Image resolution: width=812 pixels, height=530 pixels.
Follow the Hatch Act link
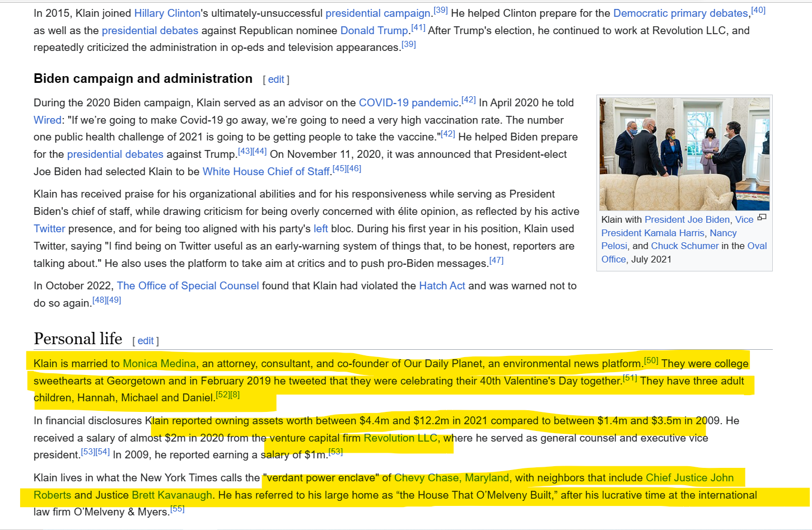click(442, 285)
